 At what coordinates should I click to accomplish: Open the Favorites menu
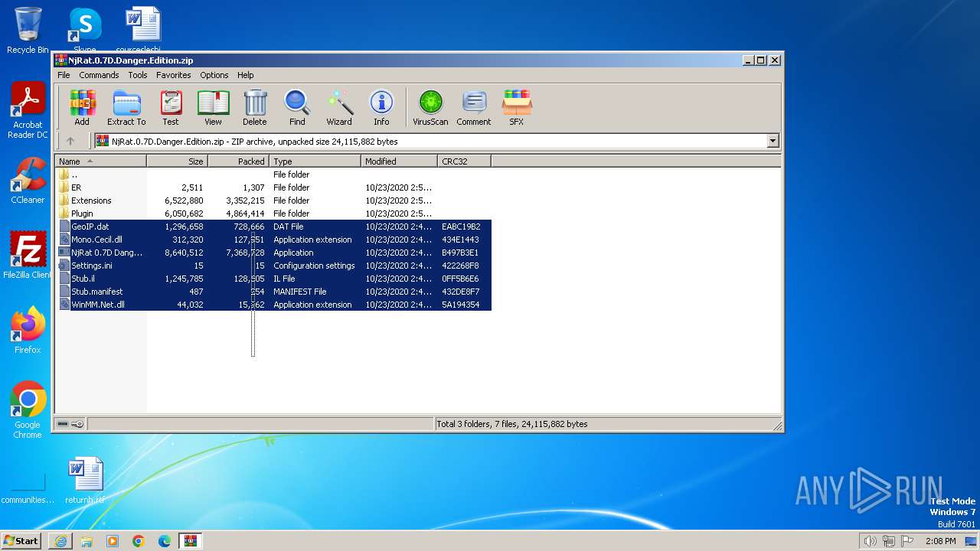174,75
